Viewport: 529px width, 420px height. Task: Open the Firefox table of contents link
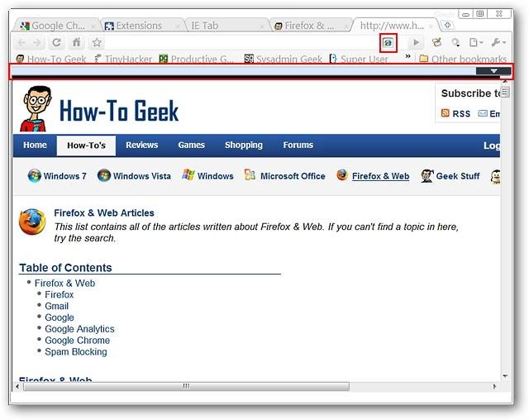(x=59, y=294)
